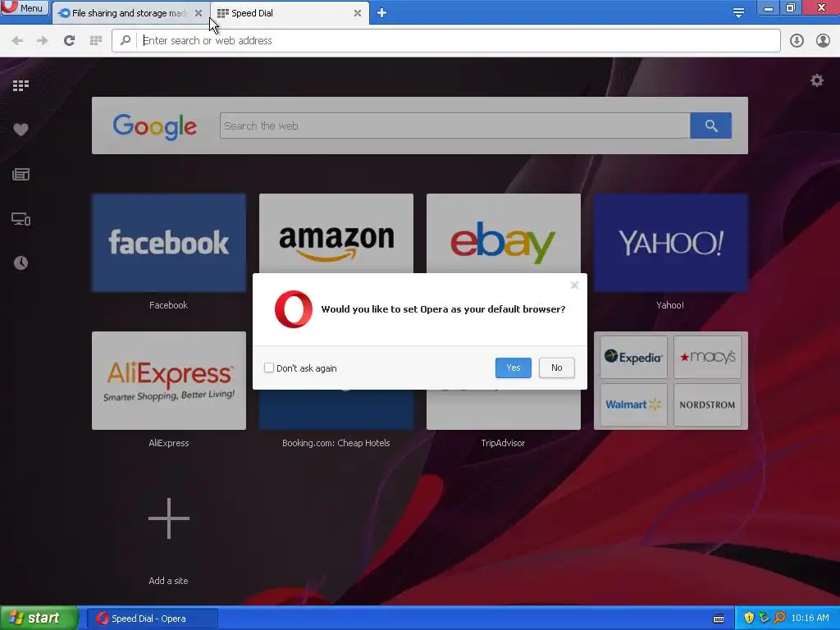Open the Windows start button
The image size is (840, 630).
pos(39,619)
